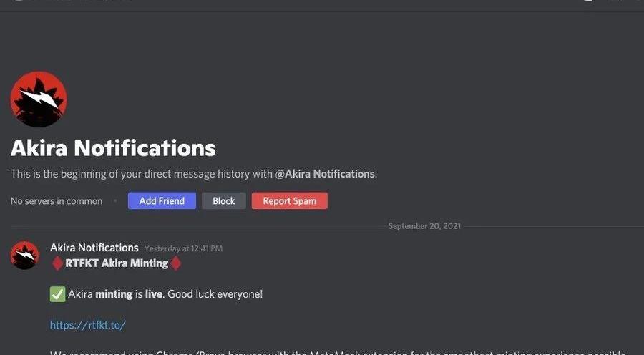Click the green checkmark emoji in the message
The image size is (644, 355).
[57, 294]
